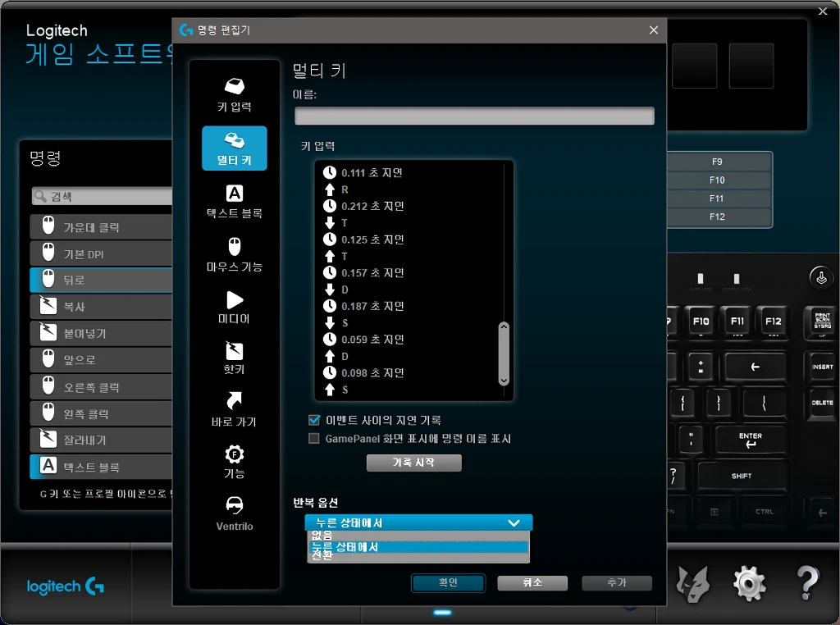Toggle 이벤트 사이의 지연 기록 checkbox
The image size is (840, 625).
[314, 420]
